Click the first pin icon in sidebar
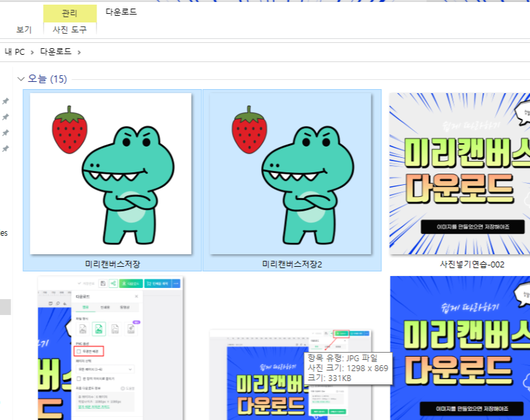This screenshot has width=530, height=420. click(x=5, y=101)
